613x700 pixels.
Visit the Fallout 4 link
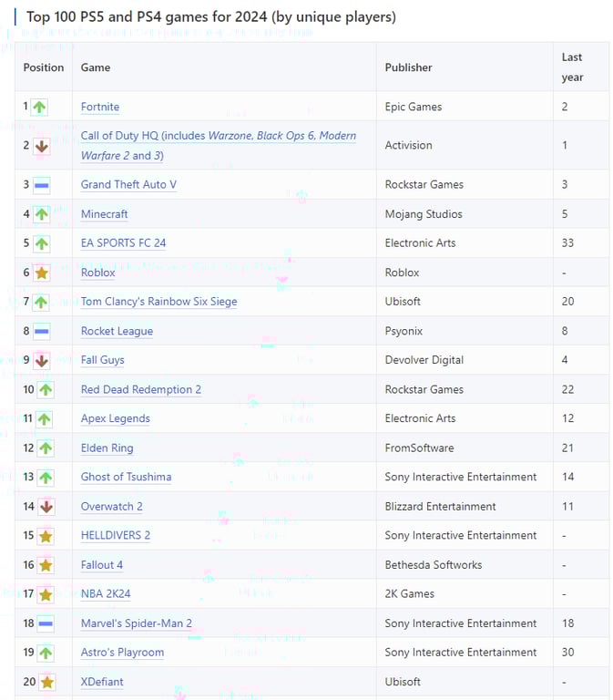point(102,565)
